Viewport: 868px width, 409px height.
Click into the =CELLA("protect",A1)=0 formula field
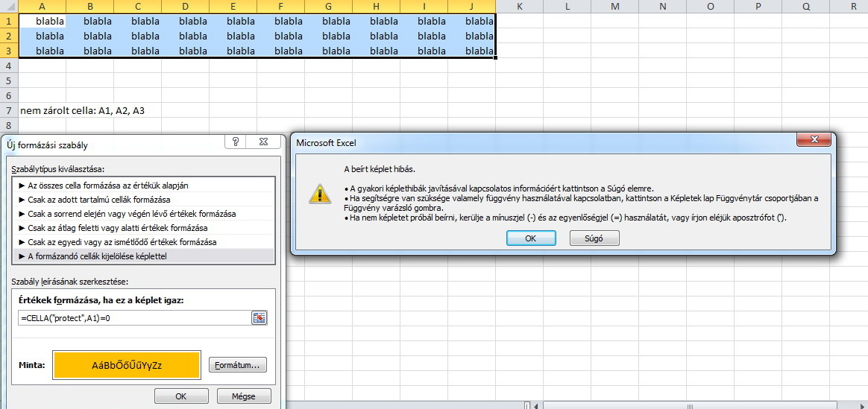pos(134,318)
